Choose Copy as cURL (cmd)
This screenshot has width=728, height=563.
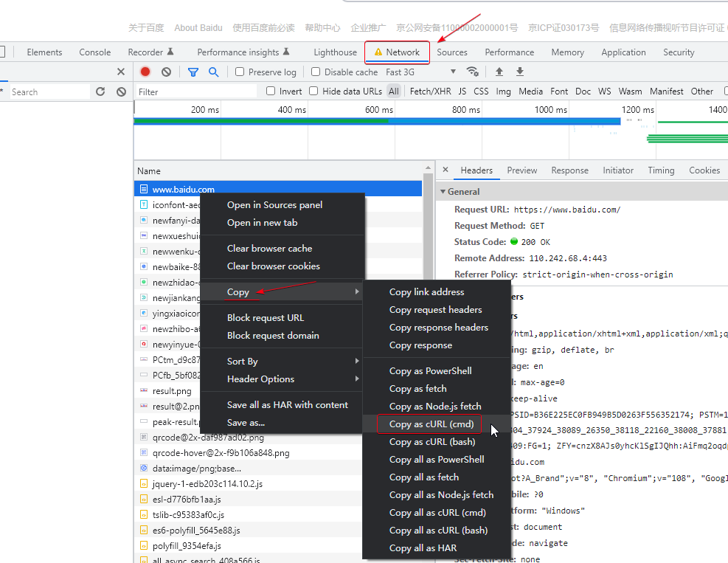pos(431,424)
